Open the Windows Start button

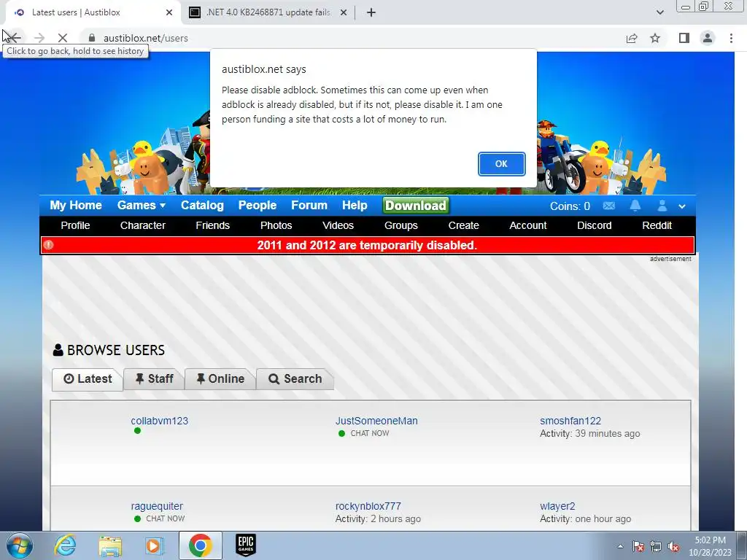[x=20, y=545]
